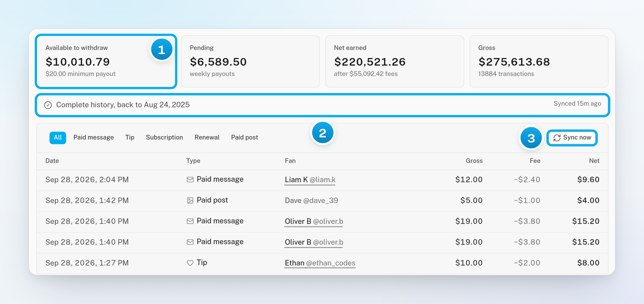The image size is (644, 304).
Task: Click the Fee column header
Action: coord(535,161)
